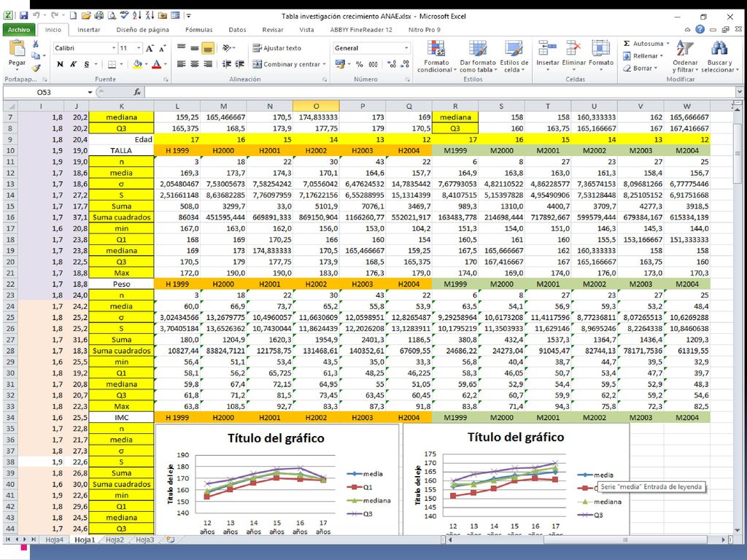Switch to the Fórmulas tab

[198, 29]
